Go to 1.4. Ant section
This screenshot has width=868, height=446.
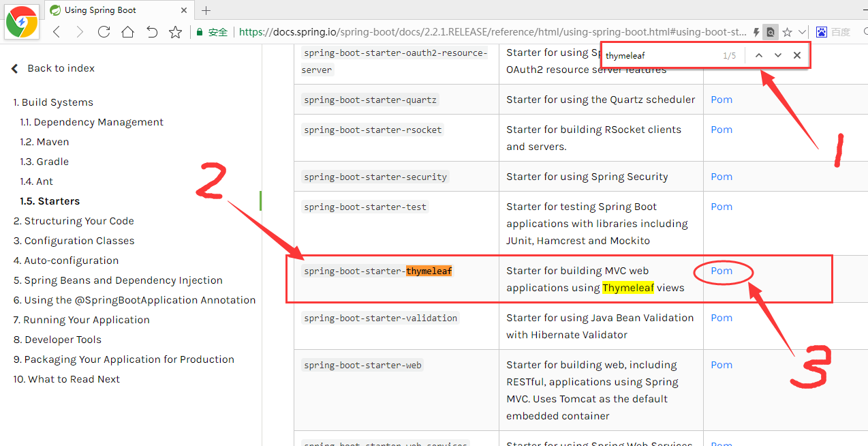click(x=36, y=181)
